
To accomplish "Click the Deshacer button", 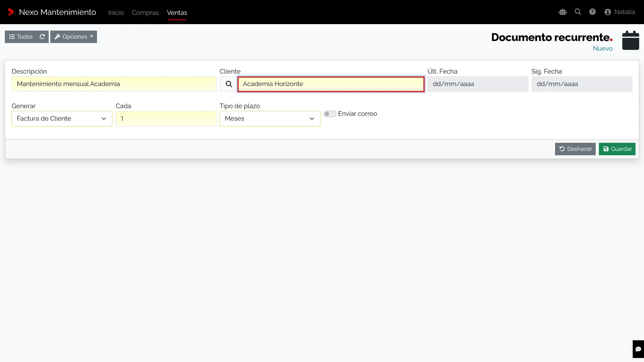I will 575,149.
